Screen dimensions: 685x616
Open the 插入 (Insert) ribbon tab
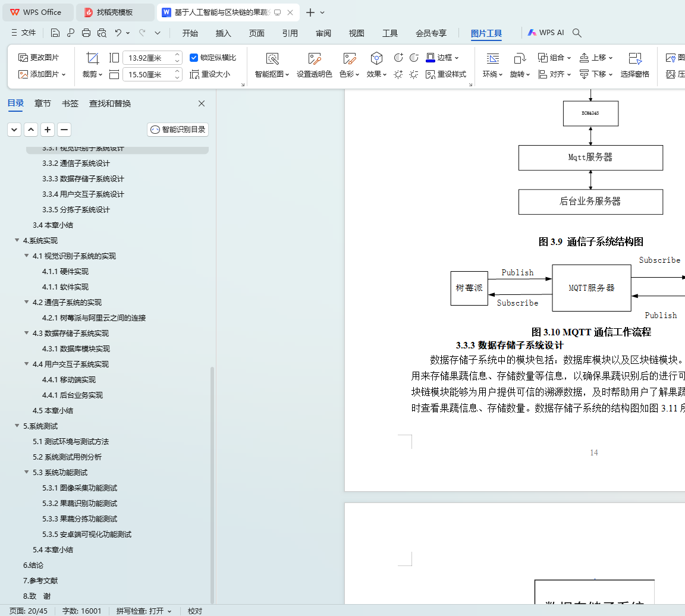[x=223, y=33]
